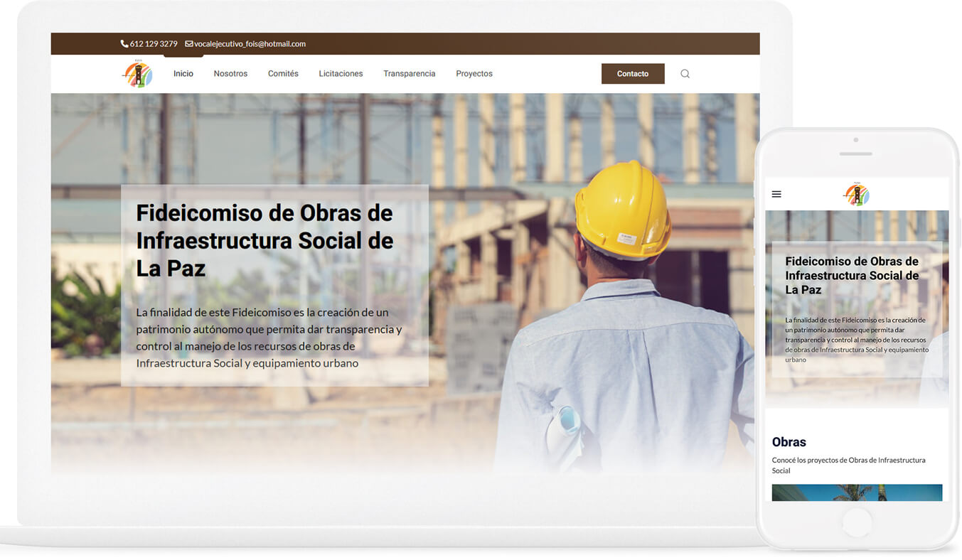Open the Licitaciones section
The height and width of the screenshot is (560, 962).
341,73
